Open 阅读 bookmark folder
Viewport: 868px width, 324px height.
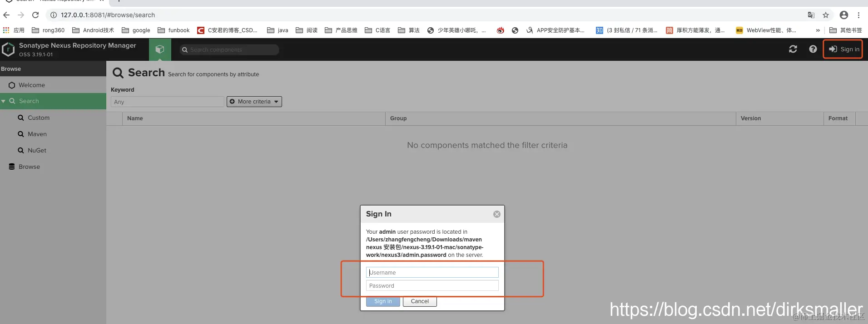pos(307,30)
